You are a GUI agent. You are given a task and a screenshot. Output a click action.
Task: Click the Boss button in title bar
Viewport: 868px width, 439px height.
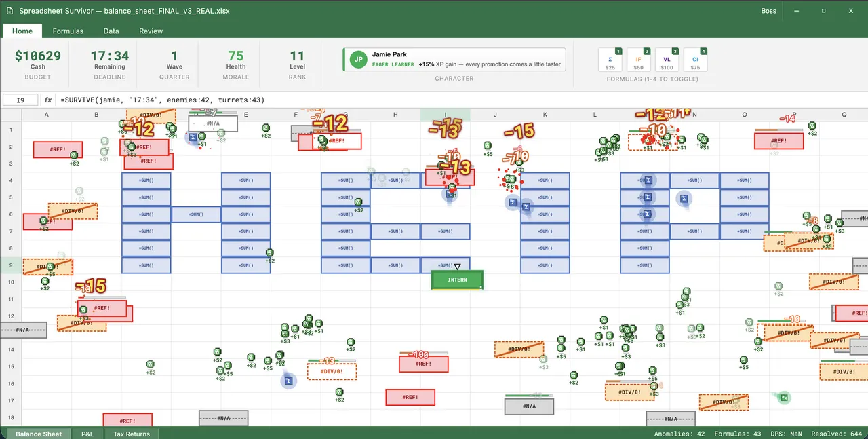click(x=768, y=11)
